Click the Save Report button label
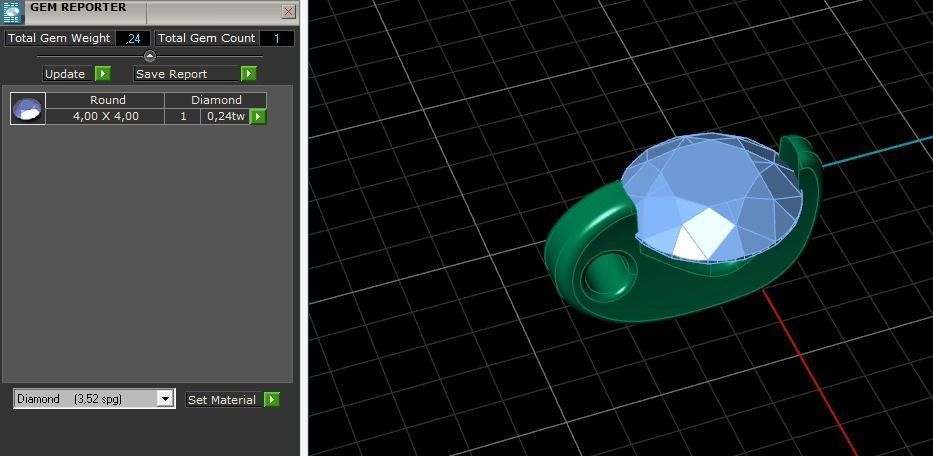933x456 pixels. (x=186, y=74)
